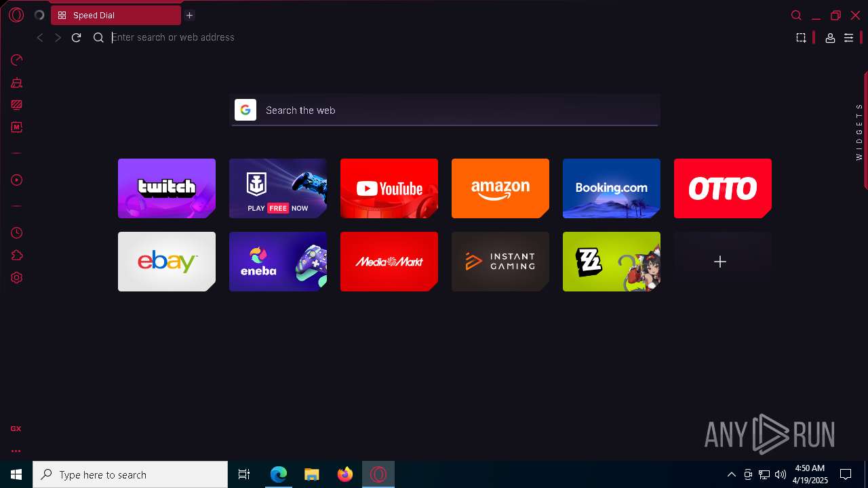Image resolution: width=868 pixels, height=488 pixels.
Task: Open network status tray icon
Action: pyautogui.click(x=764, y=474)
